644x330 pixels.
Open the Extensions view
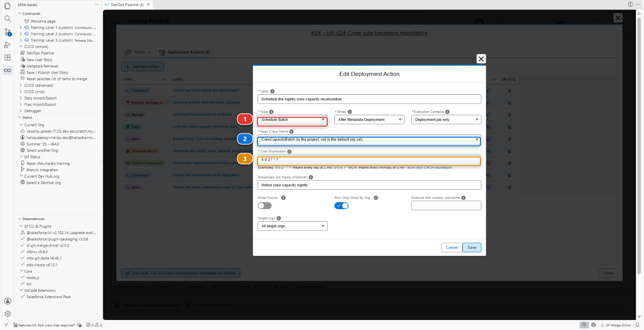pyautogui.click(x=7, y=58)
